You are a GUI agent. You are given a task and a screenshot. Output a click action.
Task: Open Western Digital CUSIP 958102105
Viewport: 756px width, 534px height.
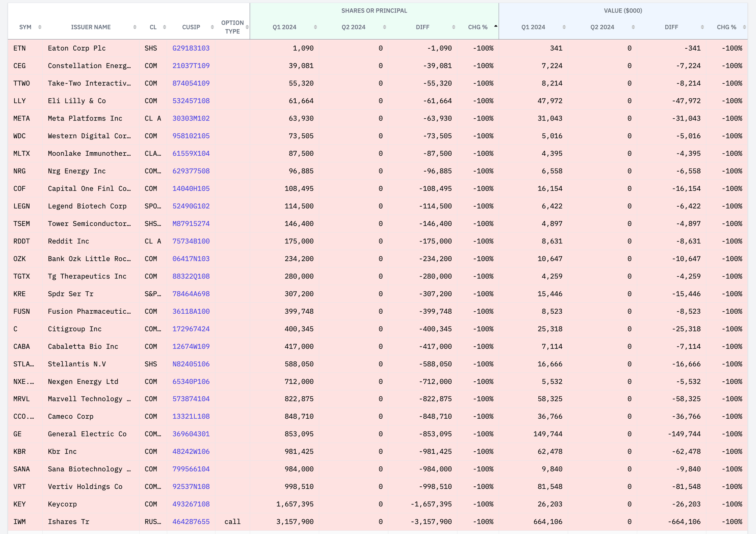[x=191, y=136]
